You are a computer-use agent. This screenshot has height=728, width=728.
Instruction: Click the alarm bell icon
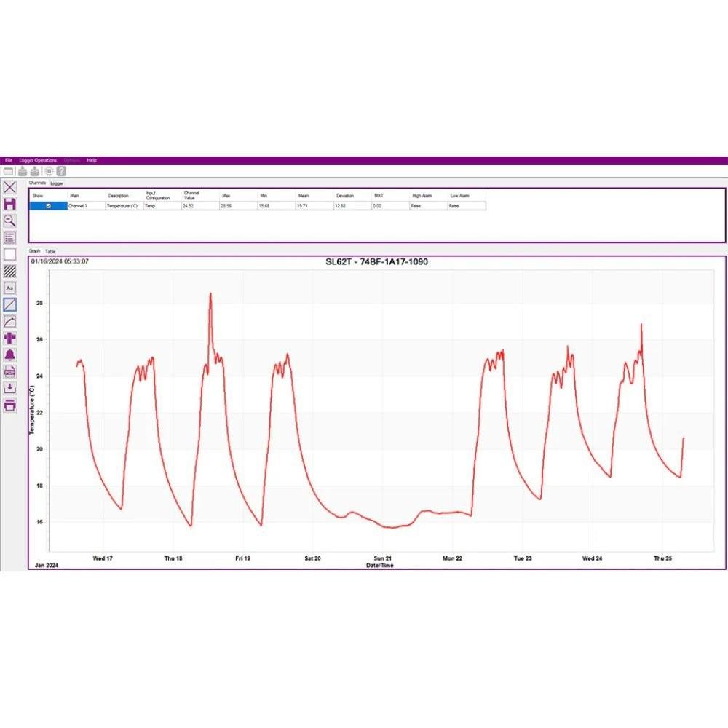pos(9,355)
